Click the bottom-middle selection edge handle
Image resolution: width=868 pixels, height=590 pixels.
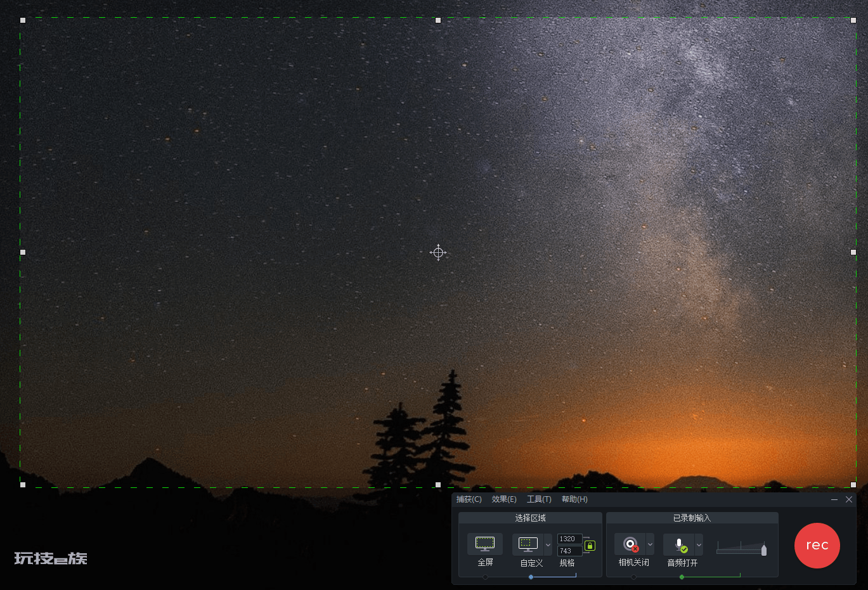coord(438,485)
